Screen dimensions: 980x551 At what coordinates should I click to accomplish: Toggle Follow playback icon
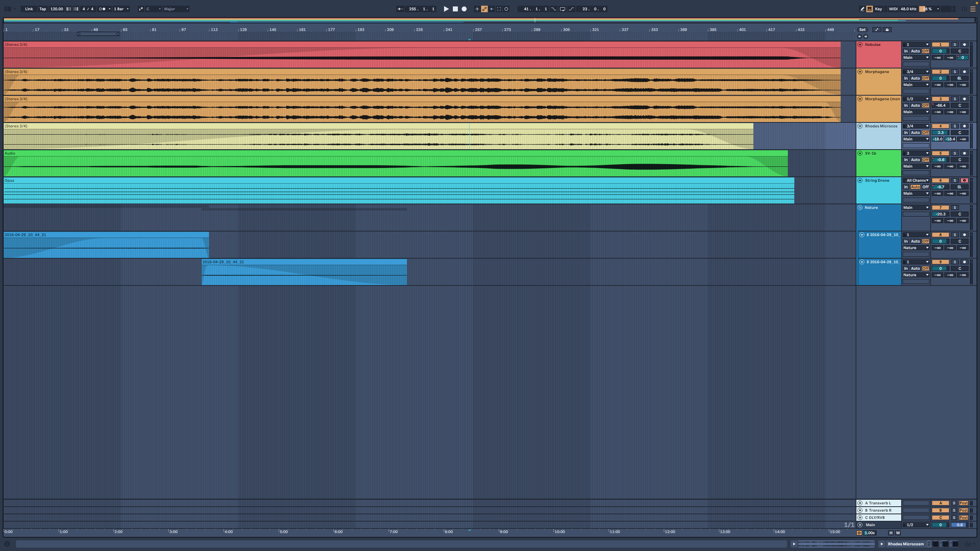[x=399, y=9]
